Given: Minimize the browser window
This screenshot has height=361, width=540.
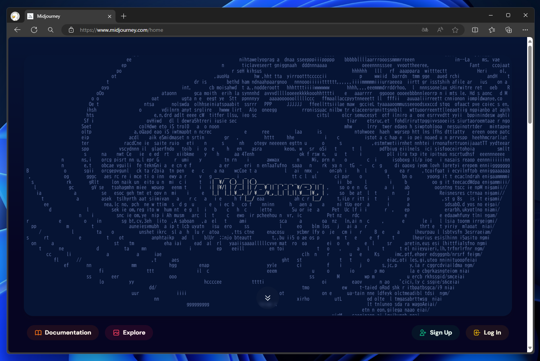Looking at the screenshot, I should click(491, 16).
